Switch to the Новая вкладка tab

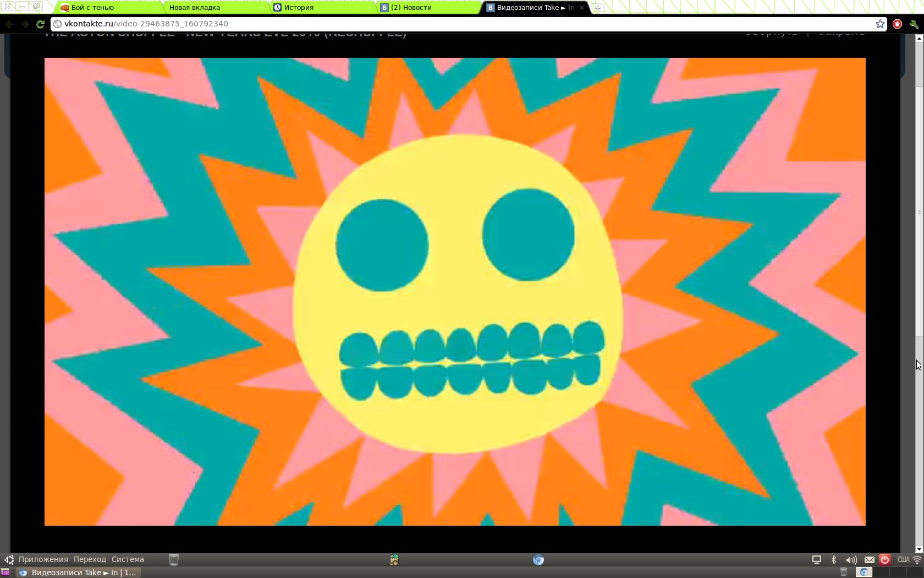(x=216, y=7)
